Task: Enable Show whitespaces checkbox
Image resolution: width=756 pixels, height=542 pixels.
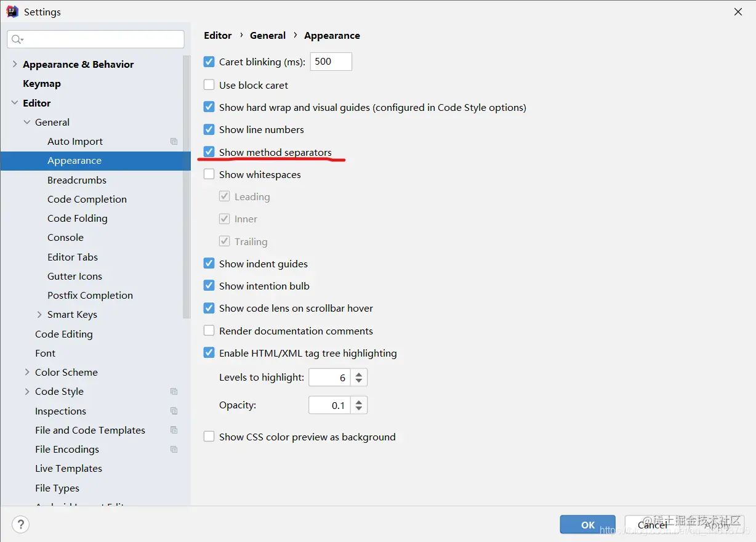Action: tap(209, 174)
